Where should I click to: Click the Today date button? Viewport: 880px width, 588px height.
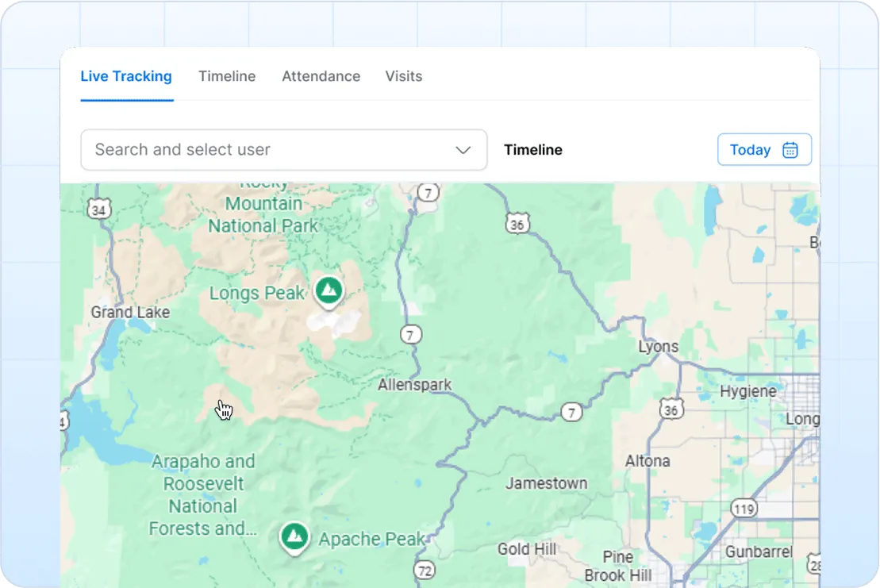764,149
